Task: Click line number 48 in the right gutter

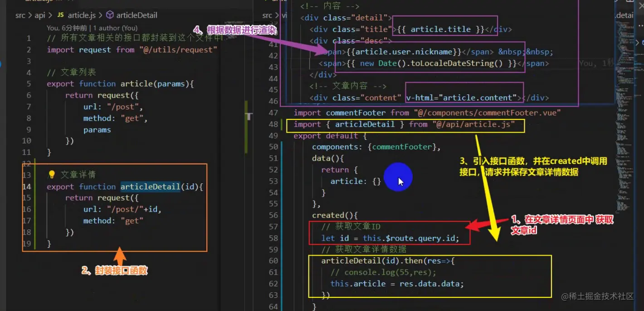Action: 273,124
